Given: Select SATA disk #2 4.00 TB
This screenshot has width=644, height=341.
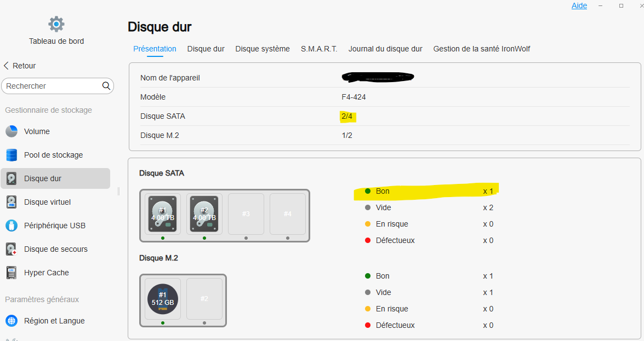Looking at the screenshot, I should 204,214.
